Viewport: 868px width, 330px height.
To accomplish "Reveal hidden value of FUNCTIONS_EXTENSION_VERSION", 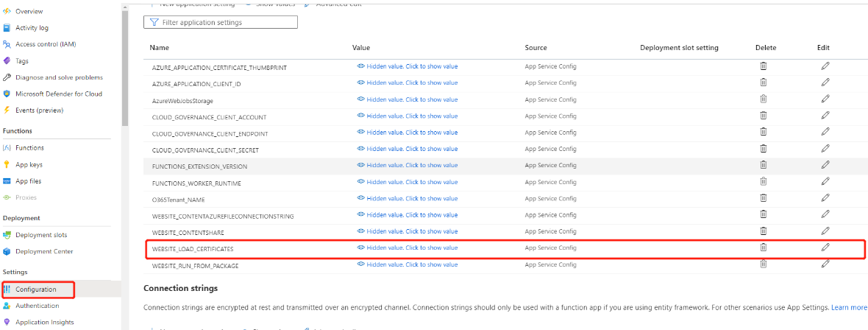I will point(408,165).
